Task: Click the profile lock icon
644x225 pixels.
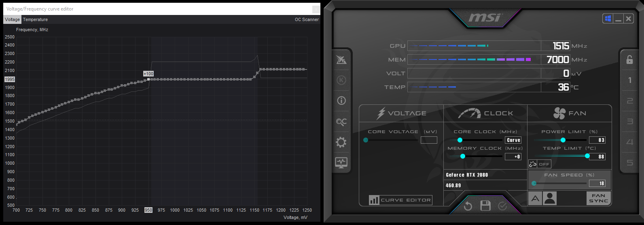Action: click(629, 59)
